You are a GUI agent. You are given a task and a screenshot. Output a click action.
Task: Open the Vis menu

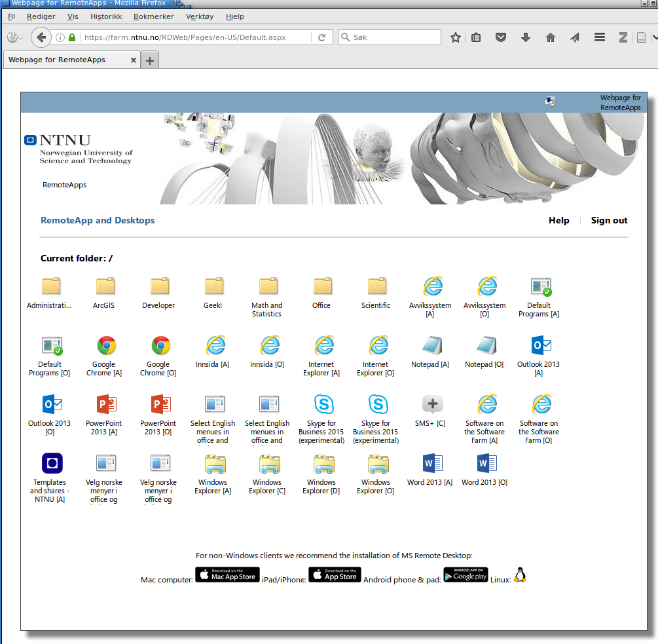pyautogui.click(x=73, y=16)
